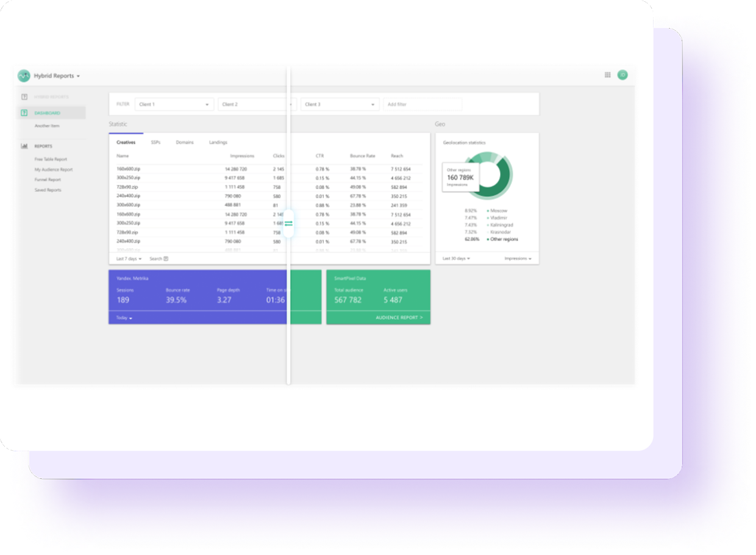Image resolution: width=756 pixels, height=555 pixels.
Task: Switch to the Domains tab
Action: point(185,142)
